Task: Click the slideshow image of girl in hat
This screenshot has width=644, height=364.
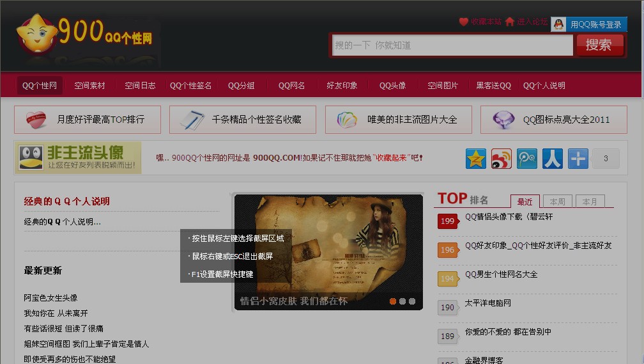Action: tap(328, 252)
